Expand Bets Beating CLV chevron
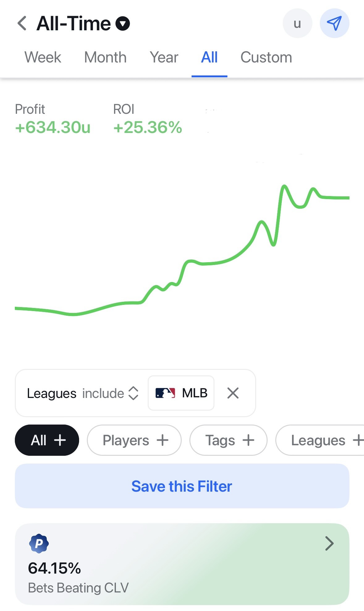Image resolution: width=364 pixels, height=611 pixels. click(329, 544)
